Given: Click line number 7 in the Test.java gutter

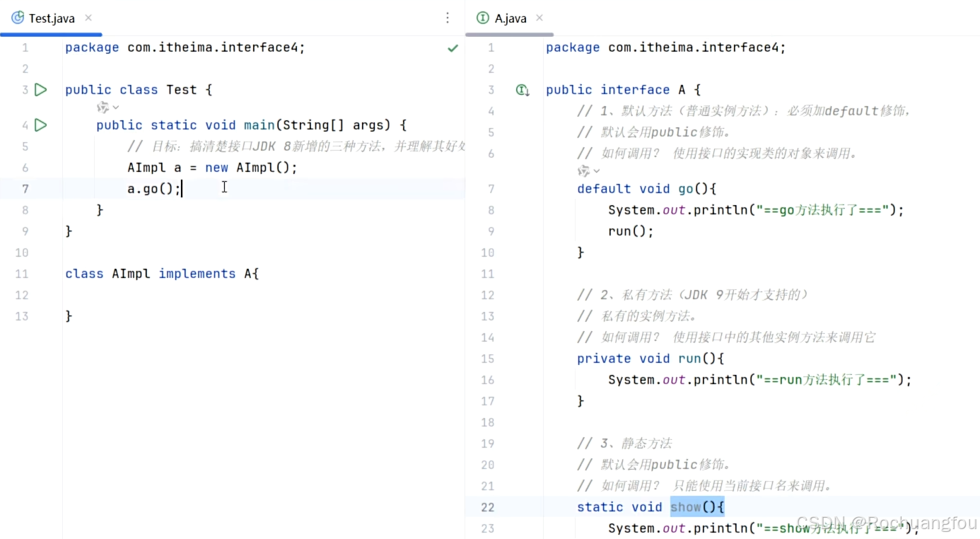Looking at the screenshot, I should point(25,189).
